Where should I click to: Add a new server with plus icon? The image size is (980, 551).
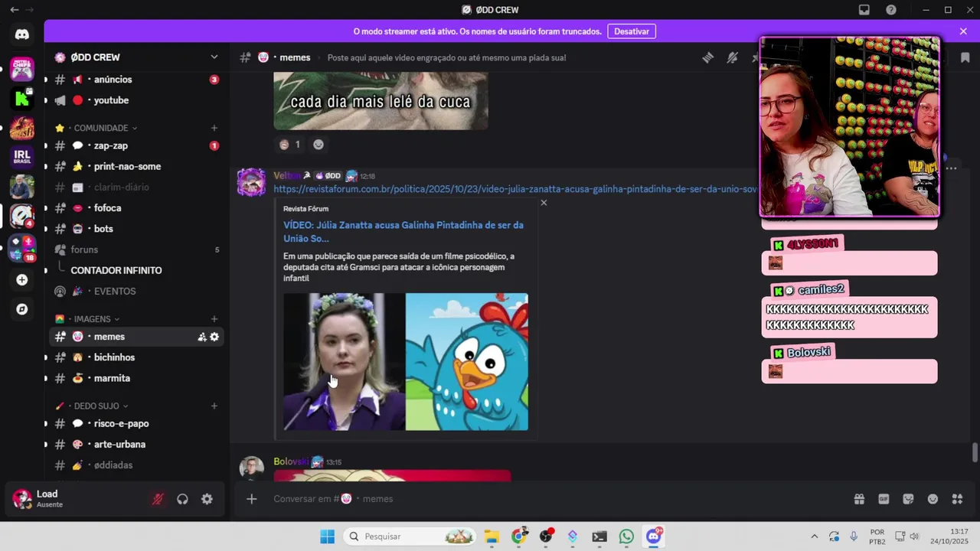pos(22,280)
